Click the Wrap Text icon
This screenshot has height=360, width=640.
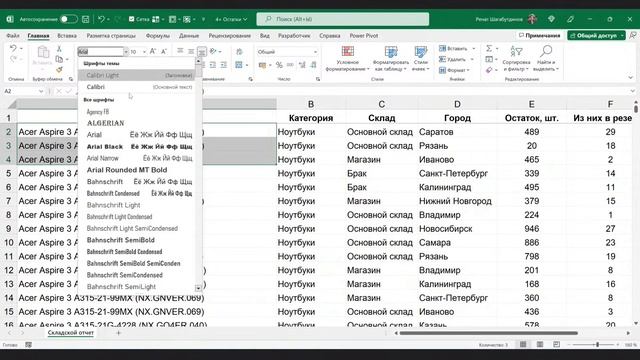[x=239, y=51]
